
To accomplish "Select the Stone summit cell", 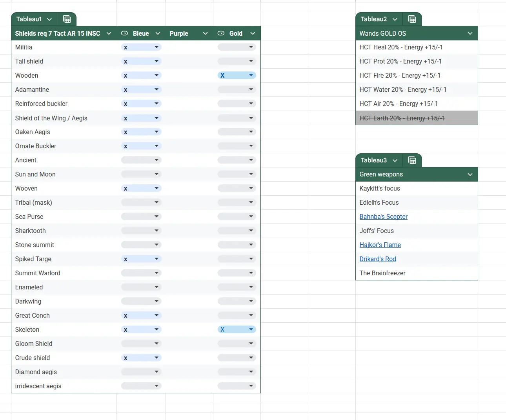I will click(64, 245).
